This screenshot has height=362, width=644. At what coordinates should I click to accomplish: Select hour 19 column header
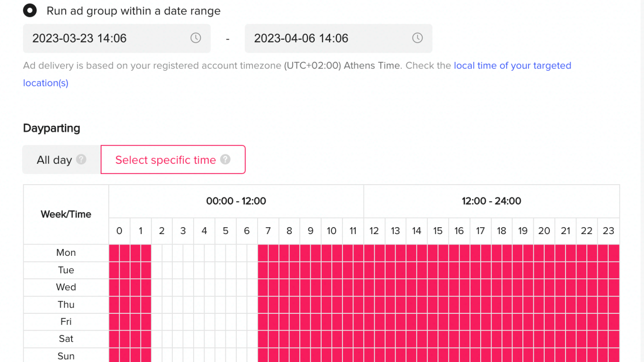523,231
